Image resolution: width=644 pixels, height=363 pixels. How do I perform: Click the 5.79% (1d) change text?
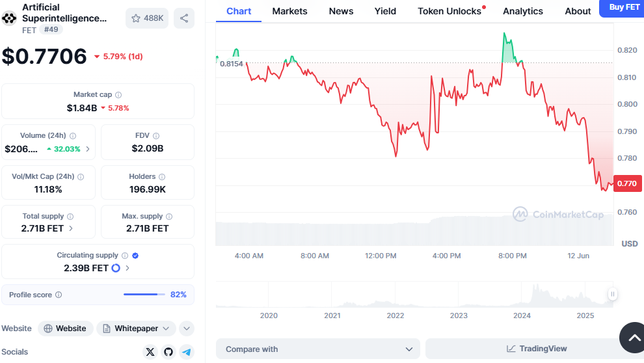pyautogui.click(x=123, y=57)
